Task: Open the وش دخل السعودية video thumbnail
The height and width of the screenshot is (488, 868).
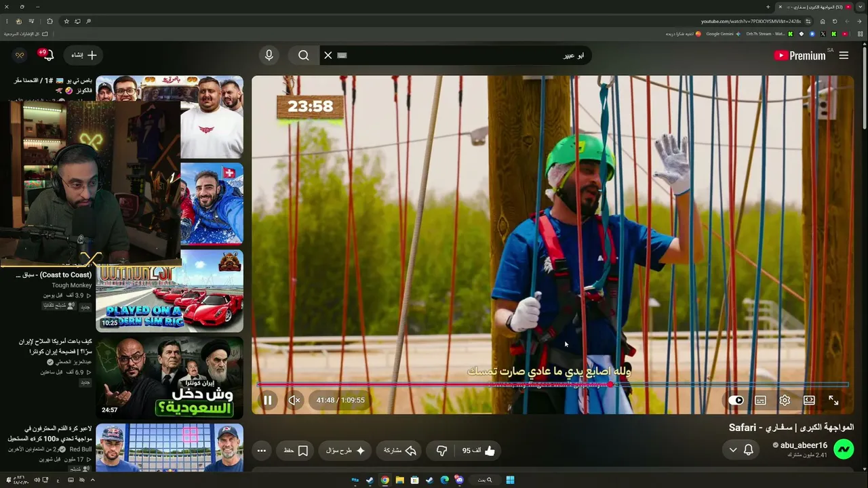Action: (170, 378)
